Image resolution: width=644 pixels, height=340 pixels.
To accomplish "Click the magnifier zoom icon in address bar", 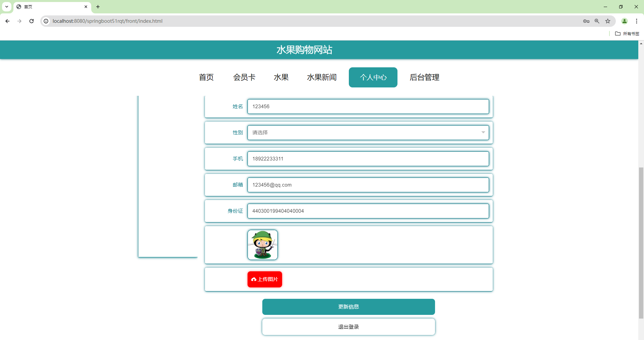I will click(x=597, y=21).
